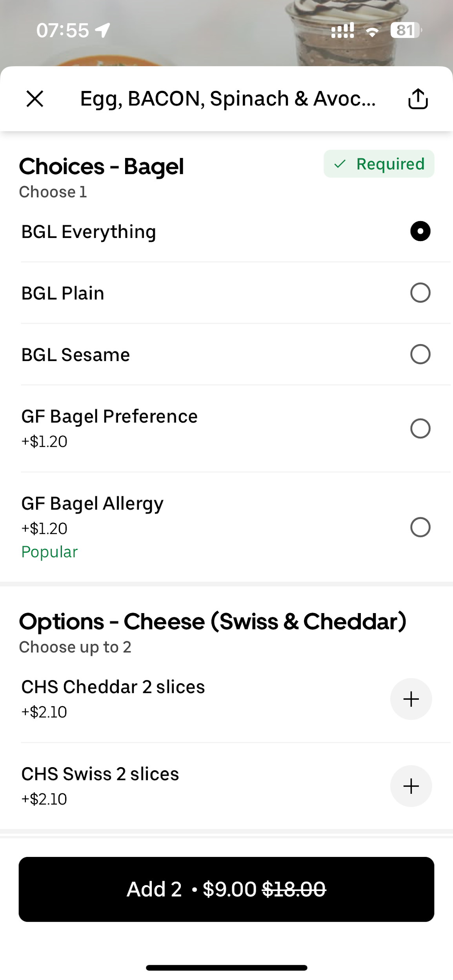Tap the Choices - Bagel section heading
453x980 pixels.
[x=101, y=166]
